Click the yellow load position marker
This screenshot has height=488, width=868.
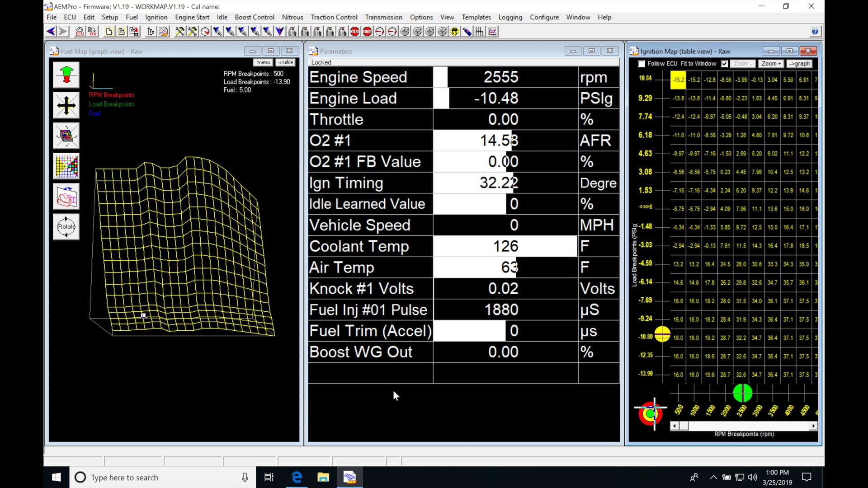[x=662, y=334]
